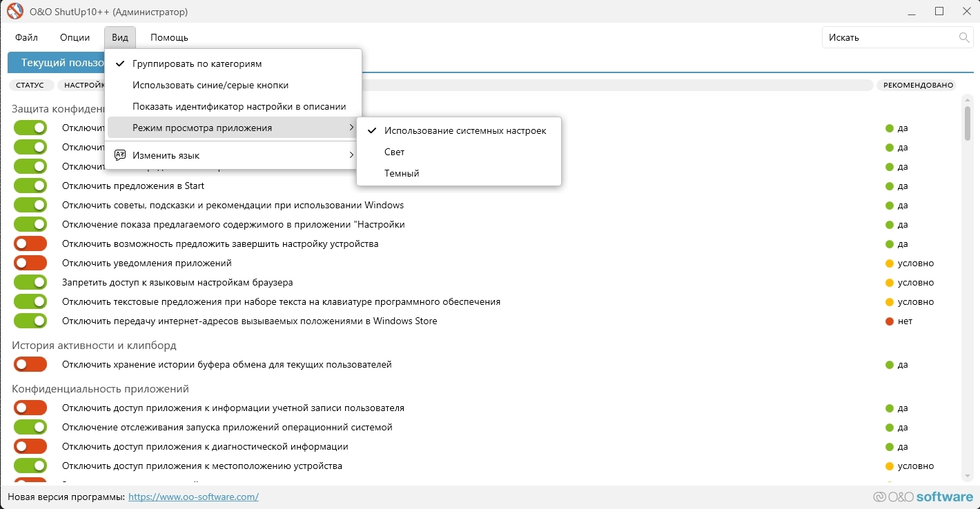
Task: Toggle отслеживания запуска приложений switch
Action: tap(30, 427)
